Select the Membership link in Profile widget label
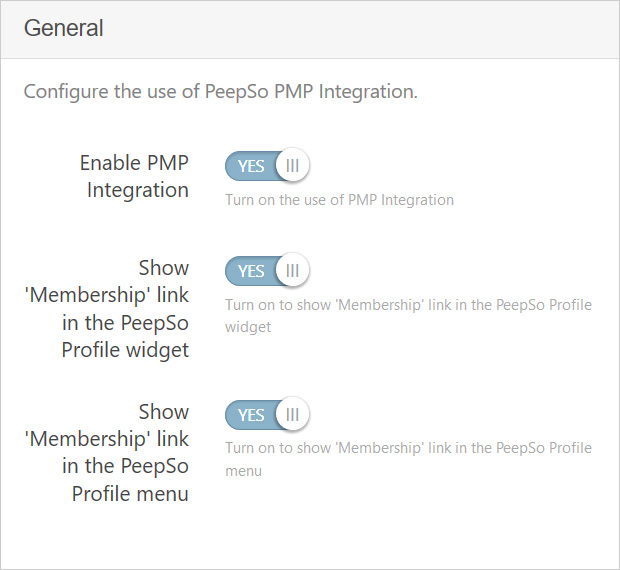This screenshot has width=620, height=570. pos(107,309)
